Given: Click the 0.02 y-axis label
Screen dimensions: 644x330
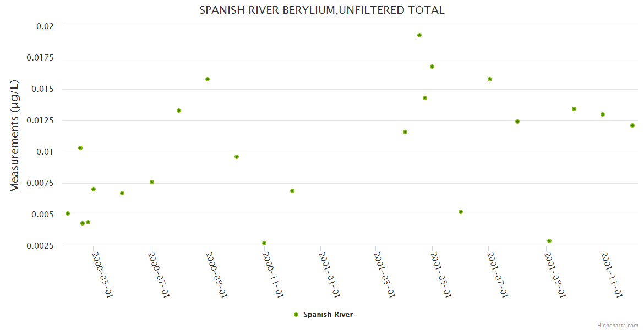Looking at the screenshot, I should 45,26.
